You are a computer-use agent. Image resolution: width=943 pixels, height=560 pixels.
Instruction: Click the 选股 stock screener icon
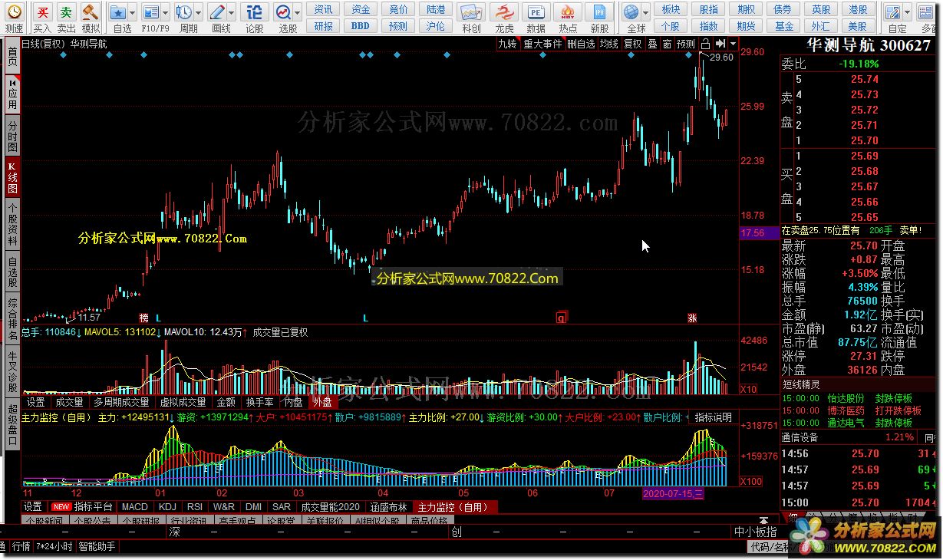283,12
